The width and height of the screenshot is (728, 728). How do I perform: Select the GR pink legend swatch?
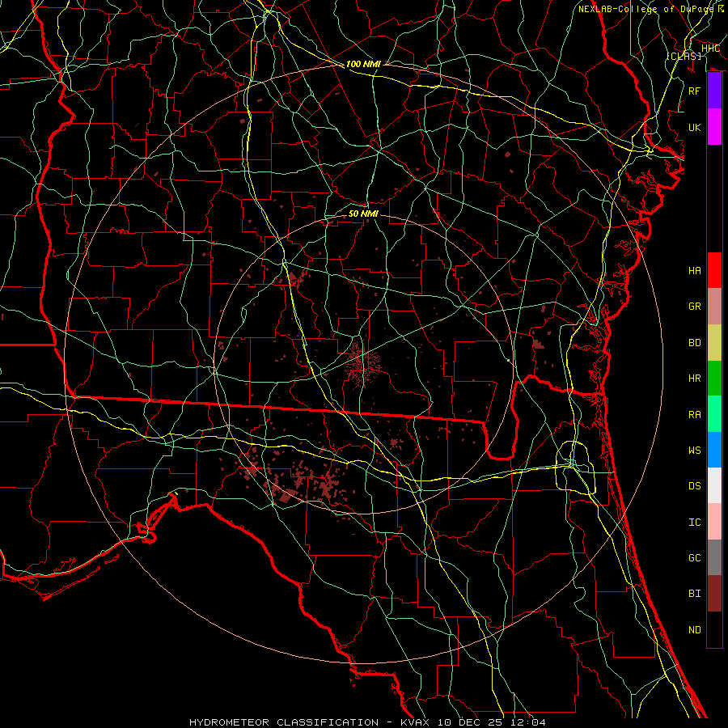point(714,306)
